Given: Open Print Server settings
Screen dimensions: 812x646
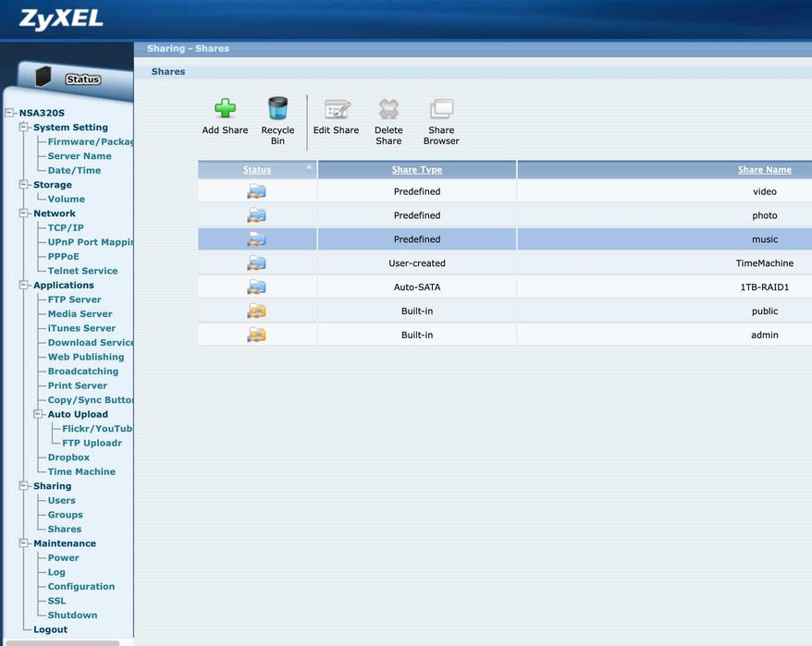Looking at the screenshot, I should 77,385.
